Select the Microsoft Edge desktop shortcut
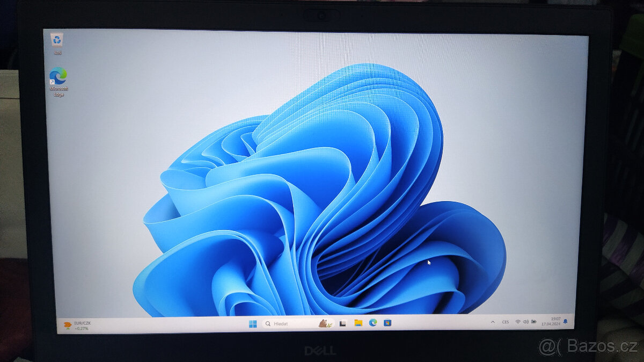This screenshot has height=362, width=644. [58, 78]
